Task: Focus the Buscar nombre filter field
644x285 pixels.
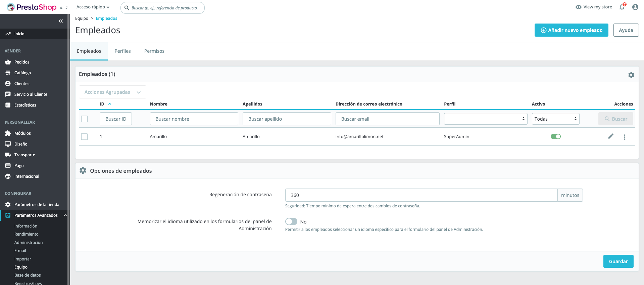Action: pos(194,119)
